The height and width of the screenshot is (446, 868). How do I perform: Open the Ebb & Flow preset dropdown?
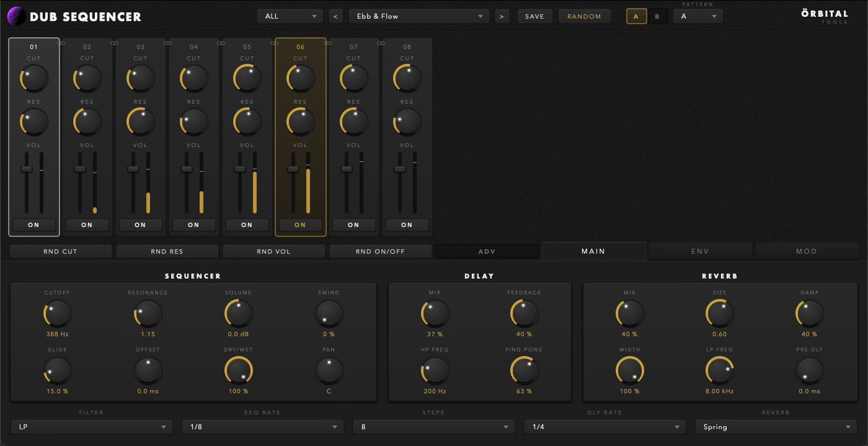[x=419, y=16]
